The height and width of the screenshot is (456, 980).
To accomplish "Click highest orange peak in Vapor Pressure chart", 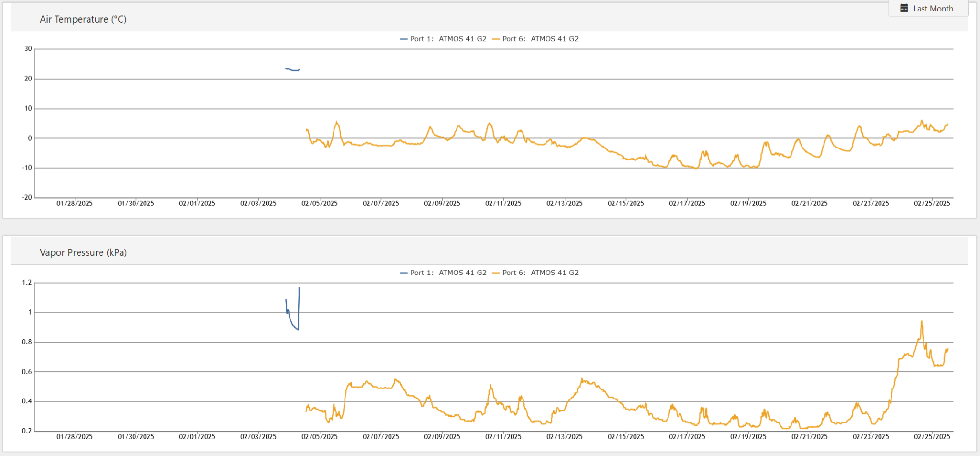I will [x=922, y=322].
